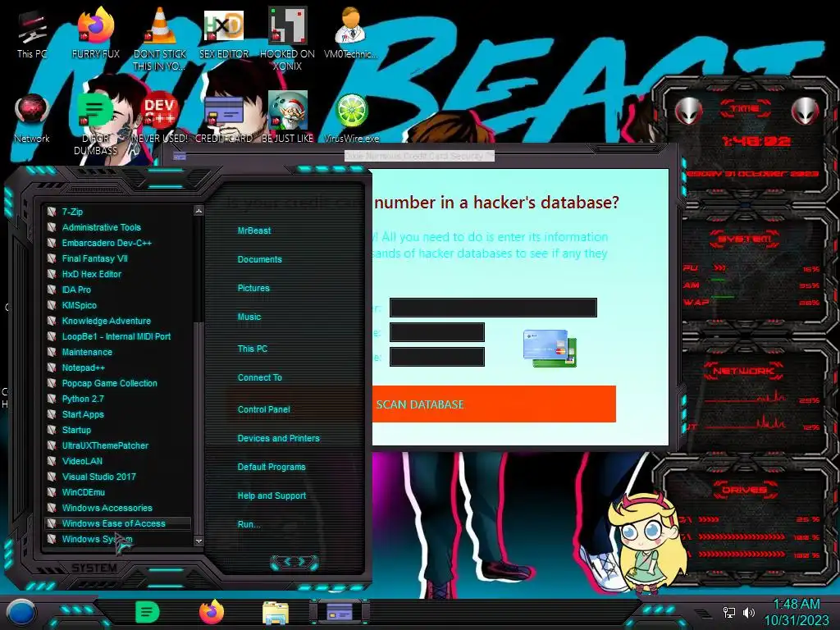The height and width of the screenshot is (630, 840).
Task: Expand the Python 2.7 folder
Action: click(x=83, y=399)
